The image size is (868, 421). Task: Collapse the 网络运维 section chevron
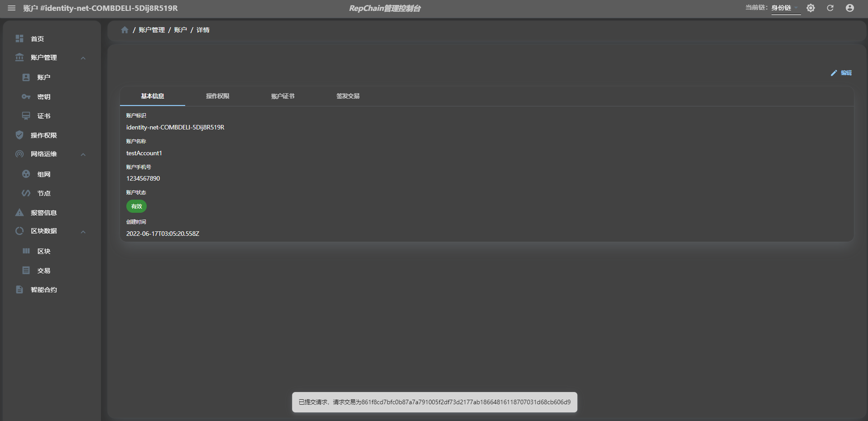click(83, 154)
